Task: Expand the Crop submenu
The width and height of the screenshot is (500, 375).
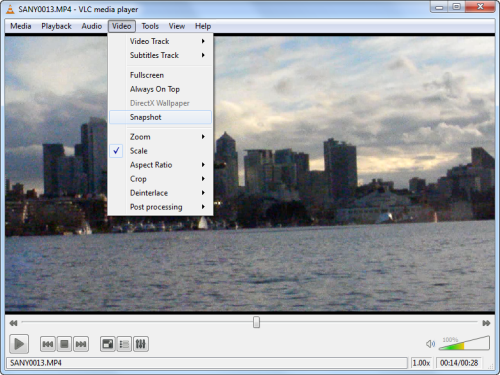Action: tap(160, 179)
